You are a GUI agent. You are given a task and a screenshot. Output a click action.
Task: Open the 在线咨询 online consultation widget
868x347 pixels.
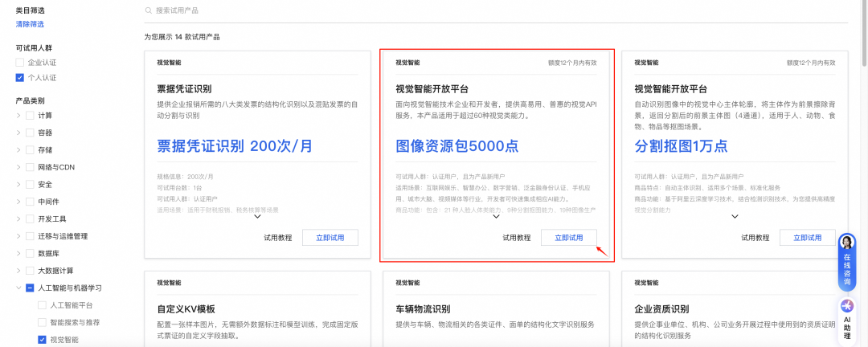[847, 262]
